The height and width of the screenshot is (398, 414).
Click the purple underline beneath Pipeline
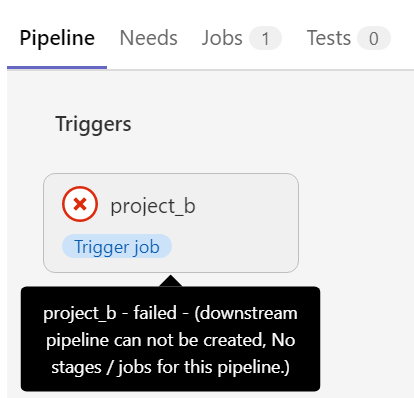click(x=57, y=67)
